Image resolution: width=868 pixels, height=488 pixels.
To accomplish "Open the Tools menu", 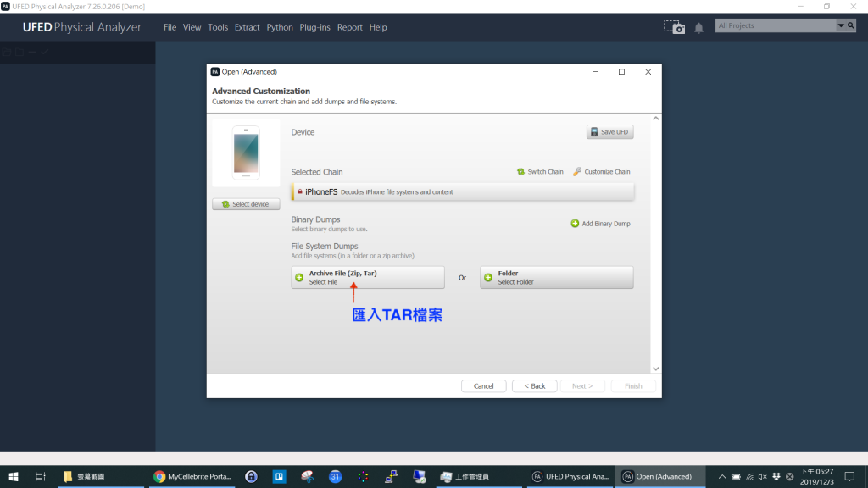I will tap(218, 27).
